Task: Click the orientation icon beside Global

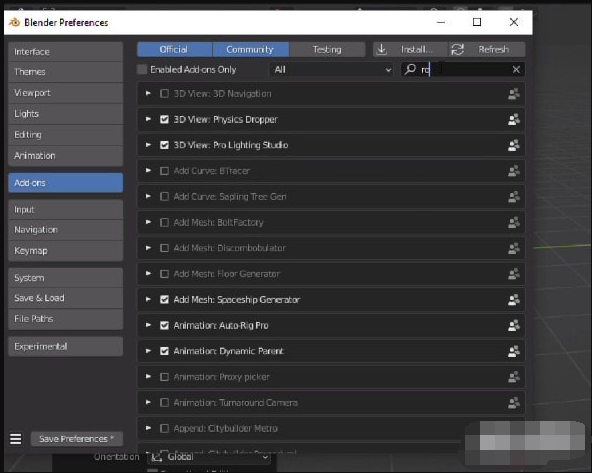Action: point(156,457)
